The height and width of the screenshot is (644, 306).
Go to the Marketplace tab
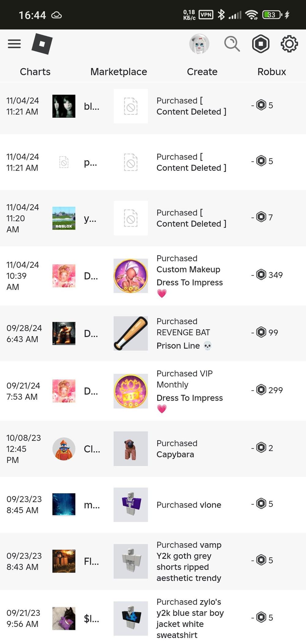(119, 72)
